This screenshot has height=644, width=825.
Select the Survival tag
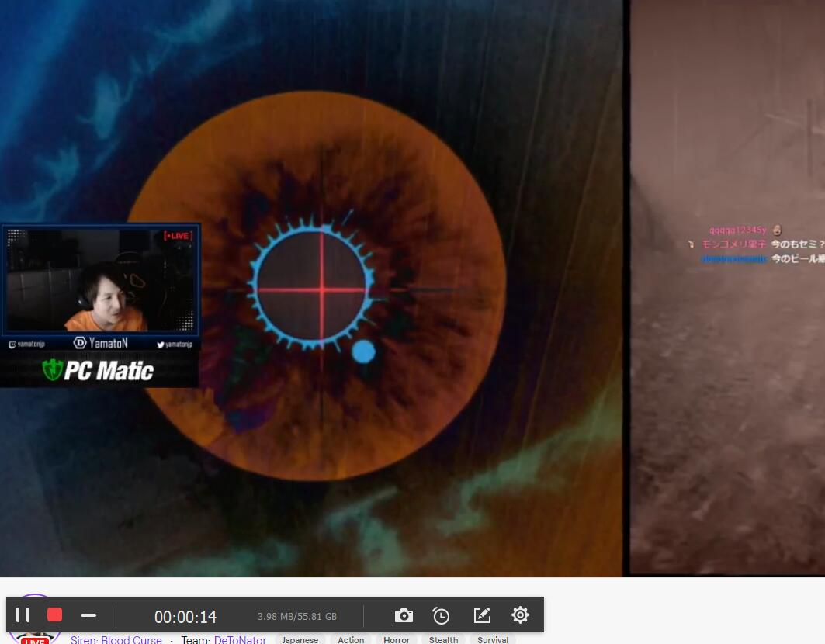coord(493,640)
